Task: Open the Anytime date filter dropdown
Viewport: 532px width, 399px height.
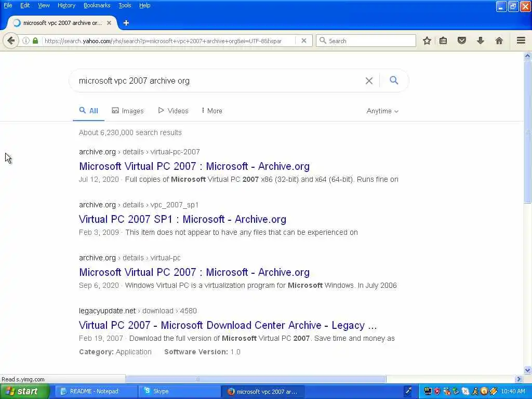Action: [x=382, y=111]
